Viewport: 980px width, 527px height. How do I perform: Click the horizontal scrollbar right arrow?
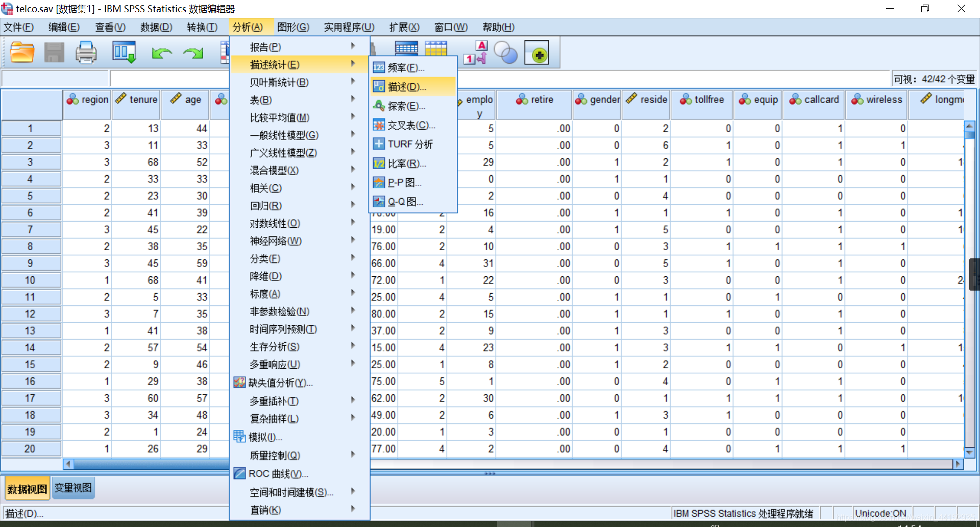[x=958, y=464]
